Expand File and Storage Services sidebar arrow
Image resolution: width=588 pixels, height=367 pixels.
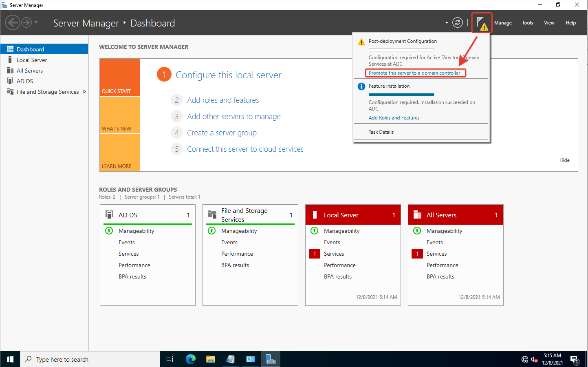(x=85, y=92)
